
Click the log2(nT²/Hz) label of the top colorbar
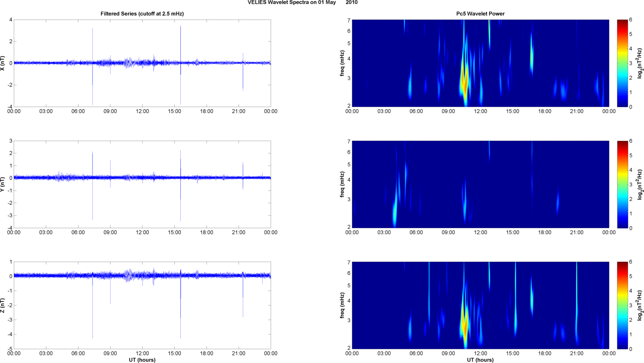click(640, 63)
